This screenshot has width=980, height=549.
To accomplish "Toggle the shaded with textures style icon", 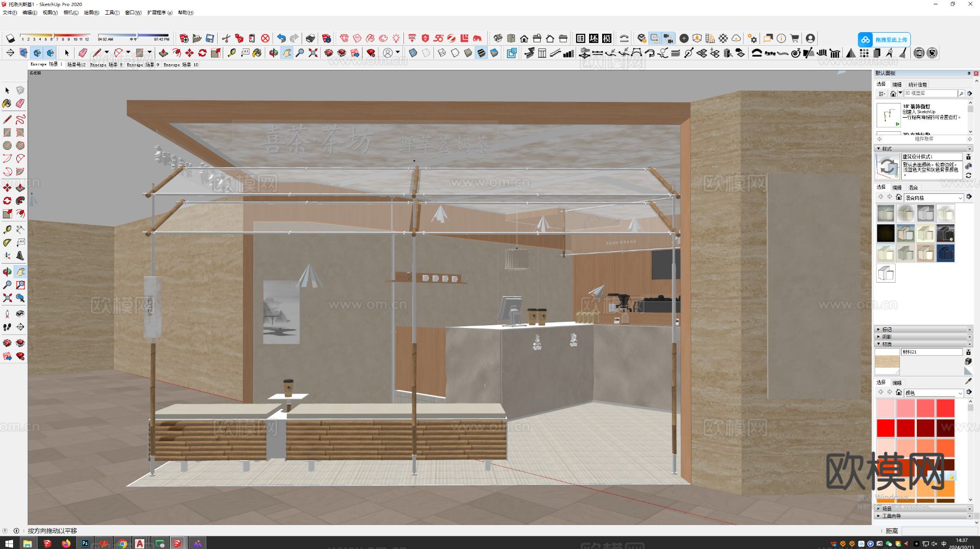I will click(x=481, y=53).
